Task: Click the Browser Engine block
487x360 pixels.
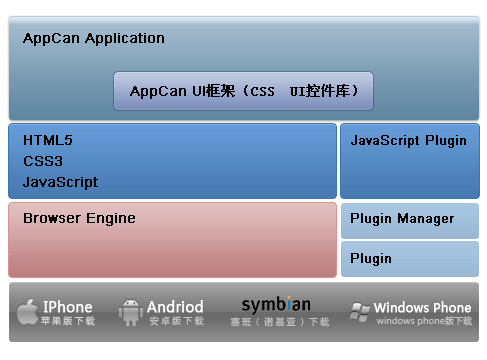Action: [172, 240]
